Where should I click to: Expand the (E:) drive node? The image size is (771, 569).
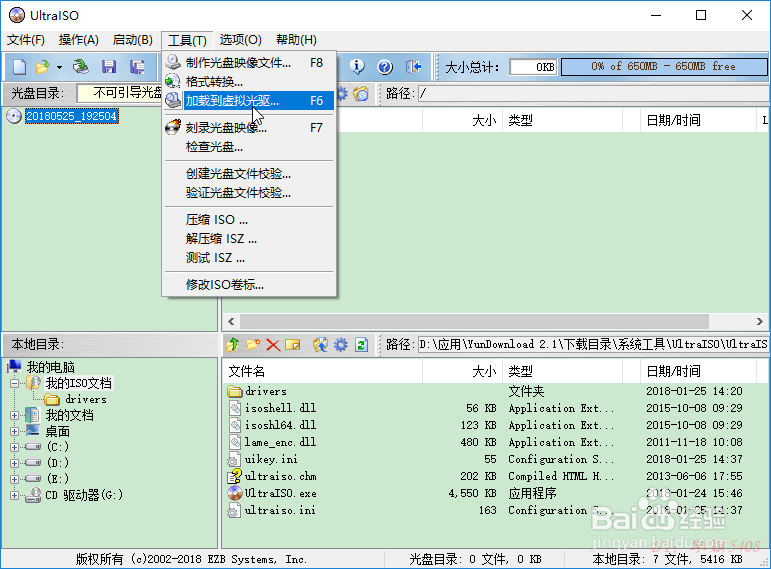coord(14,479)
